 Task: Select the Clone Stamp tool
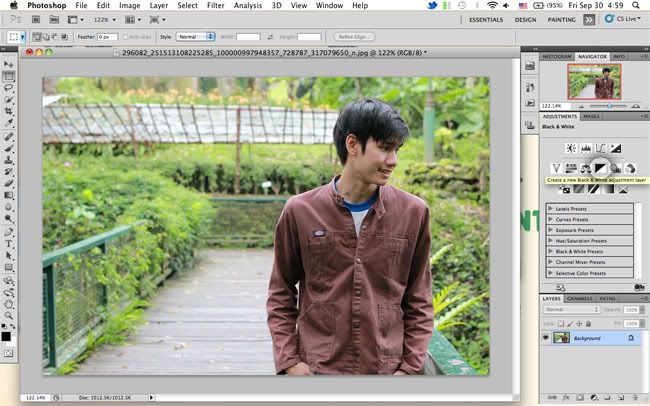[x=8, y=160]
